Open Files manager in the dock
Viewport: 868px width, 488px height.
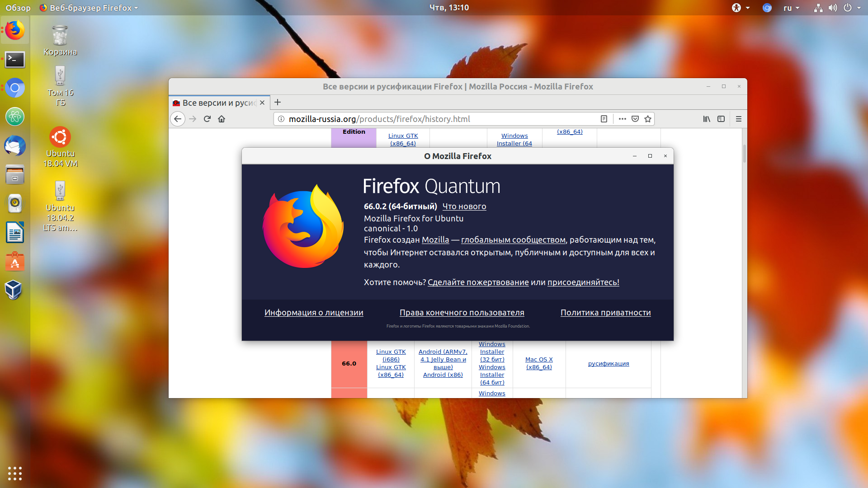pyautogui.click(x=15, y=174)
